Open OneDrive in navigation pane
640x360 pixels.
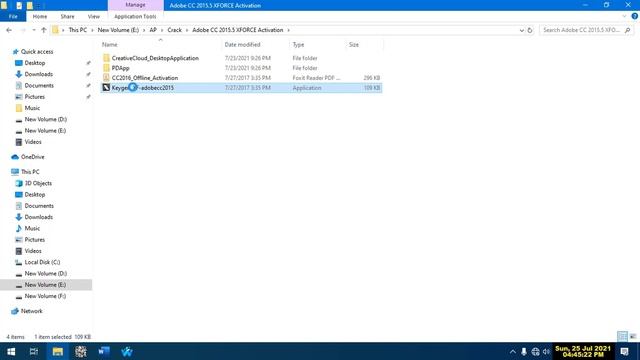tap(32, 157)
